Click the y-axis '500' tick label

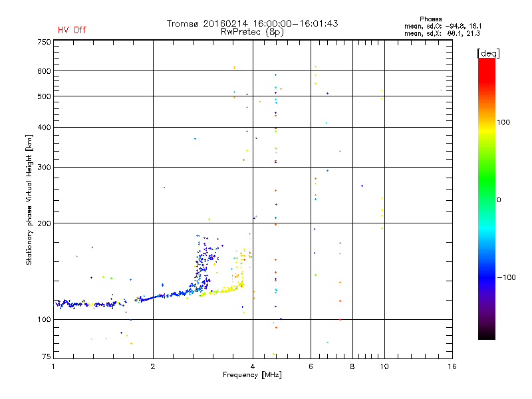click(x=44, y=96)
